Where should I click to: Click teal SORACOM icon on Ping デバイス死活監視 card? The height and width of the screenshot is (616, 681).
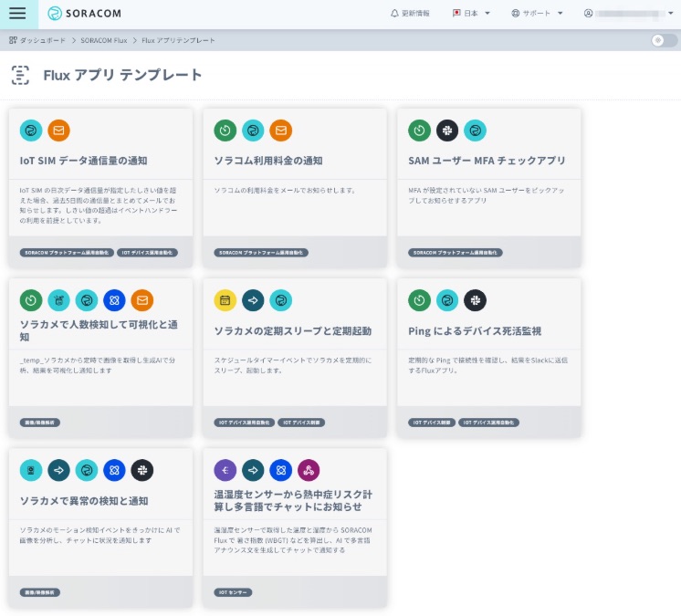[x=447, y=300]
